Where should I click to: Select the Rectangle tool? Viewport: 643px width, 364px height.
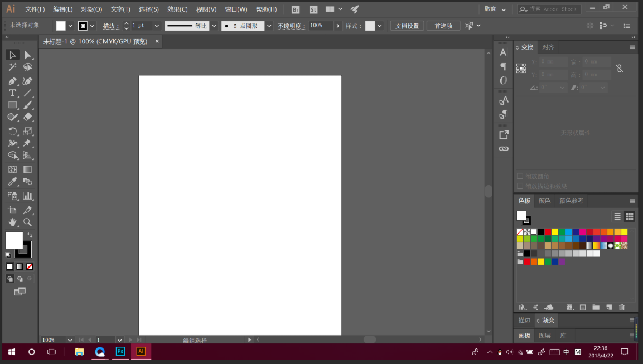[12, 105]
